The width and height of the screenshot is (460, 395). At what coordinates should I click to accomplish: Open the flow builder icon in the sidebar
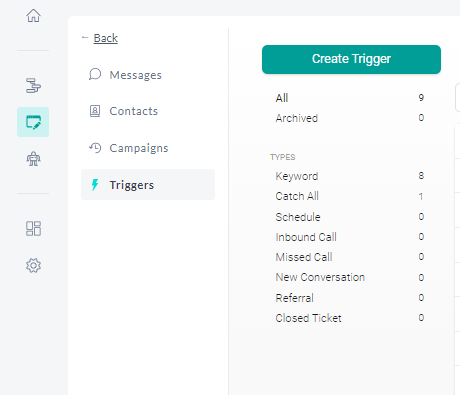[x=33, y=86]
